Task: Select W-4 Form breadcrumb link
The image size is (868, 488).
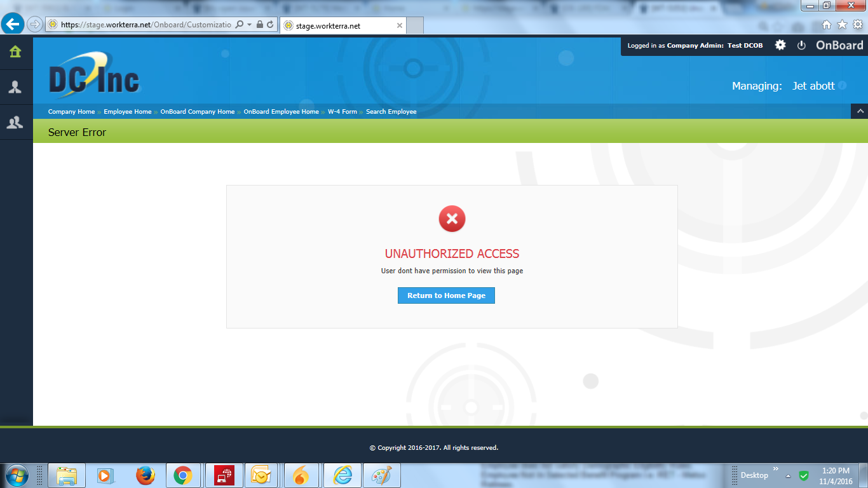Action: (x=342, y=112)
